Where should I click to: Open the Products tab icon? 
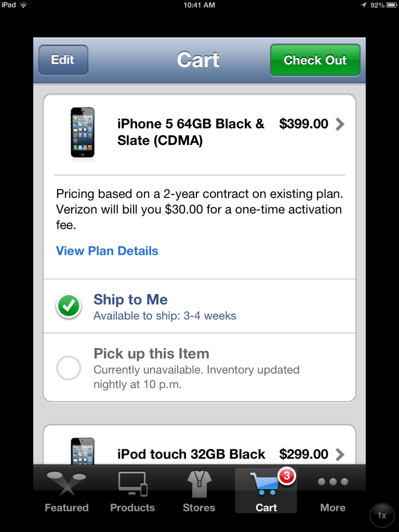click(133, 484)
